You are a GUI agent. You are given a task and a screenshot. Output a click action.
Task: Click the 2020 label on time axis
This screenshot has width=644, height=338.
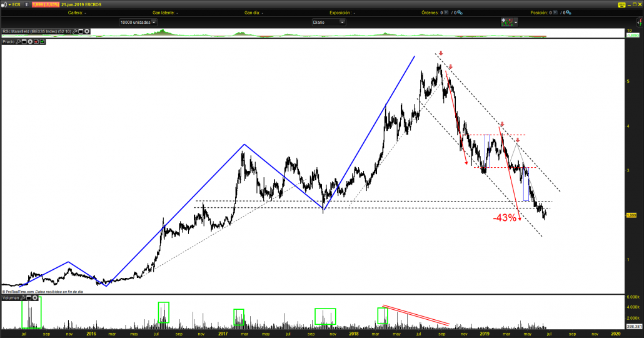pyautogui.click(x=616, y=334)
